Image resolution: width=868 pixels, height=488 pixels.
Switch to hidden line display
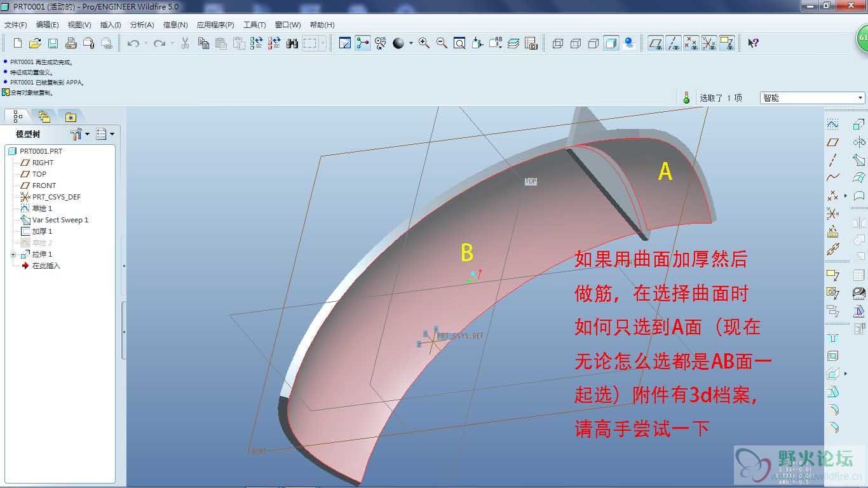[576, 43]
